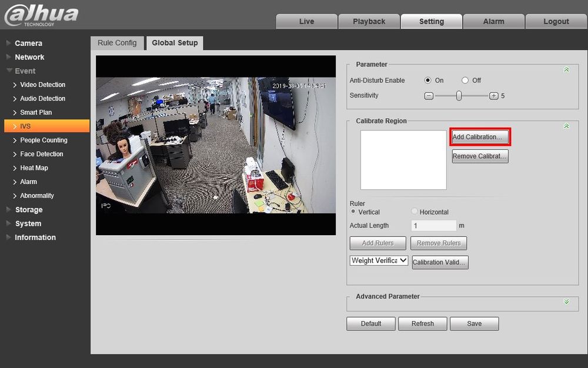Open the Weight Verification dropdown
The height and width of the screenshot is (368, 588).
tap(379, 260)
